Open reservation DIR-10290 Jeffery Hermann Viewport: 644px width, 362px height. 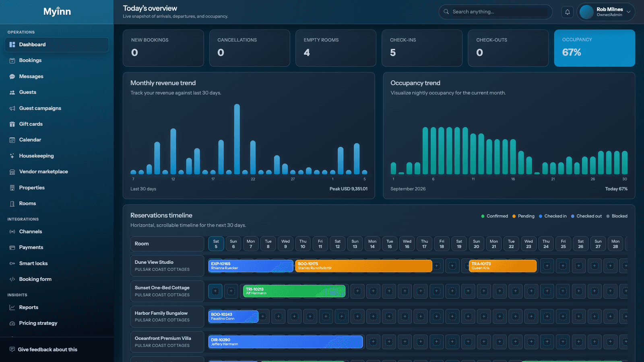point(286,342)
